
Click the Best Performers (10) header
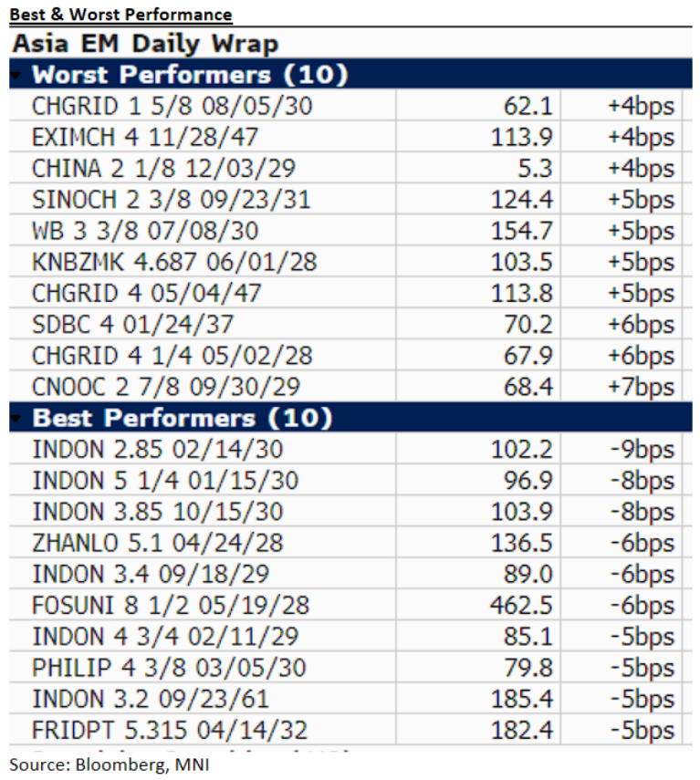coord(182,419)
